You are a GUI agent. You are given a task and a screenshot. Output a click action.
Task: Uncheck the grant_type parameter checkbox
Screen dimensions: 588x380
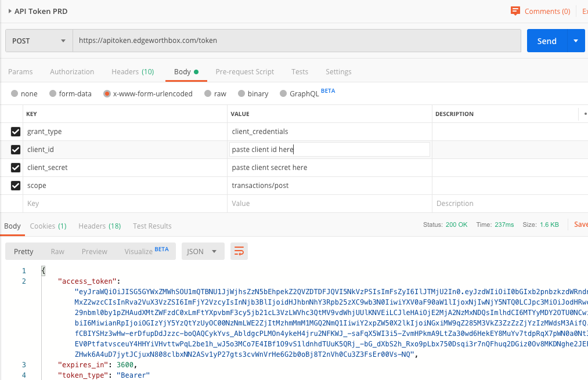[x=16, y=132]
